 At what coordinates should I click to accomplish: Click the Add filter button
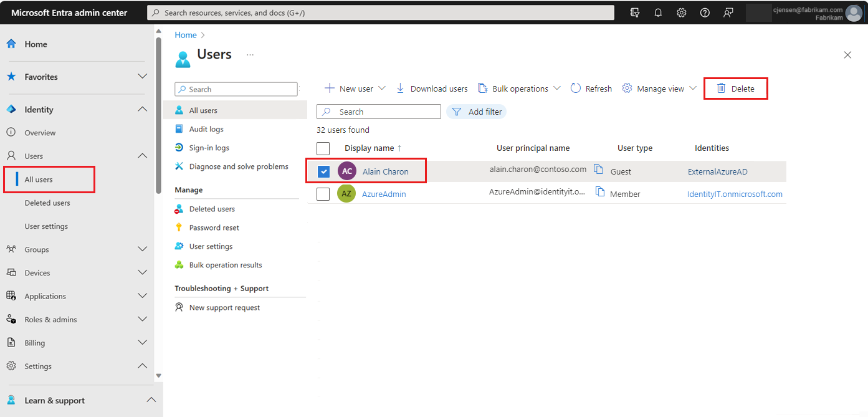[477, 111]
